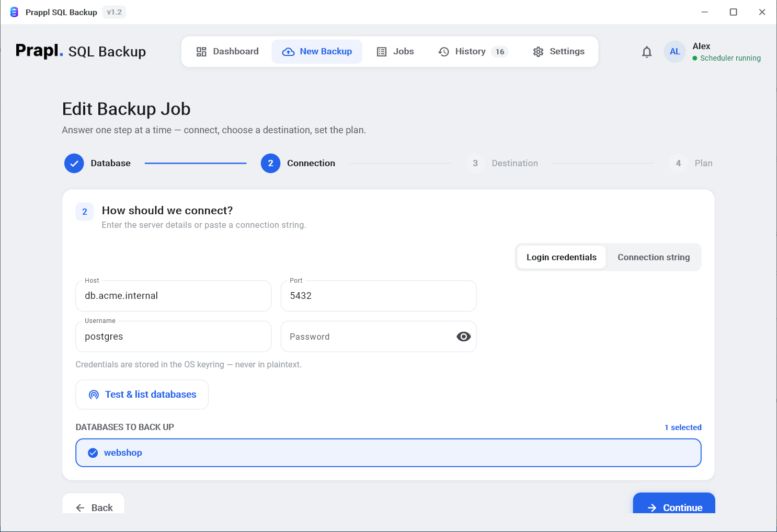The width and height of the screenshot is (777, 532).
Task: Open the notifications bell
Action: (x=647, y=52)
